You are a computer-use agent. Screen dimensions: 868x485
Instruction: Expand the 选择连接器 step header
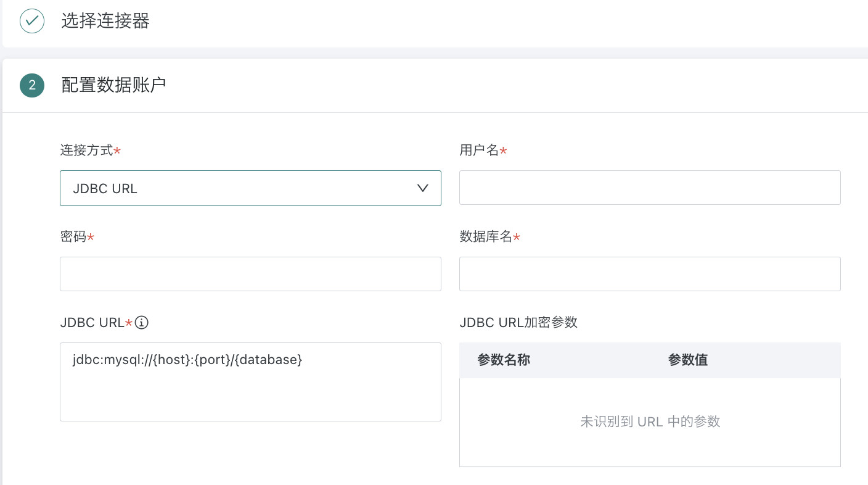click(105, 21)
